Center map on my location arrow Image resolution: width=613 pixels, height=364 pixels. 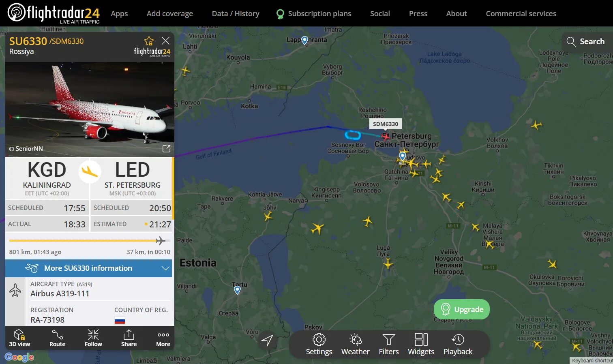(x=267, y=340)
